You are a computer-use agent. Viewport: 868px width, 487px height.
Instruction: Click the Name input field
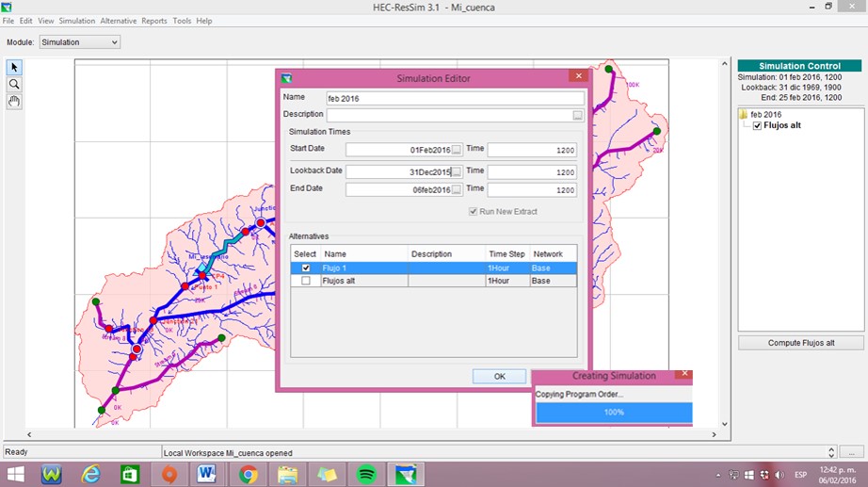pyautogui.click(x=455, y=99)
